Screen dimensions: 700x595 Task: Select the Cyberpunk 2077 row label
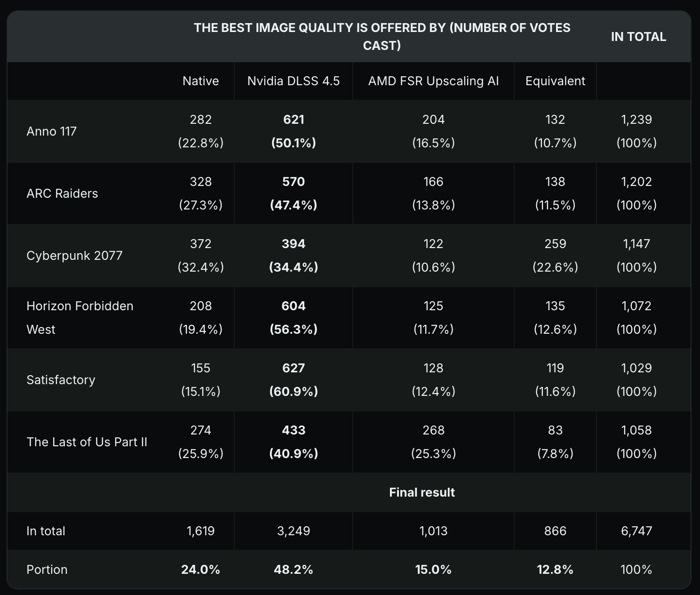74,256
